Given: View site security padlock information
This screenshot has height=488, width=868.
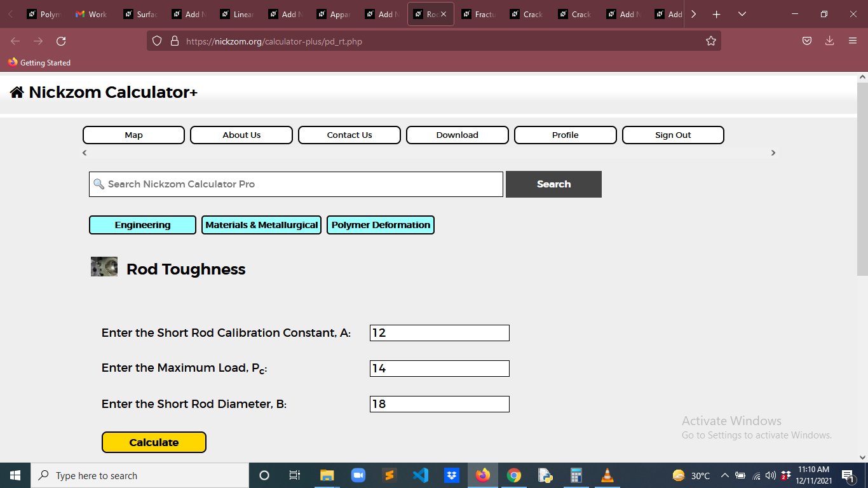Looking at the screenshot, I should 175,41.
